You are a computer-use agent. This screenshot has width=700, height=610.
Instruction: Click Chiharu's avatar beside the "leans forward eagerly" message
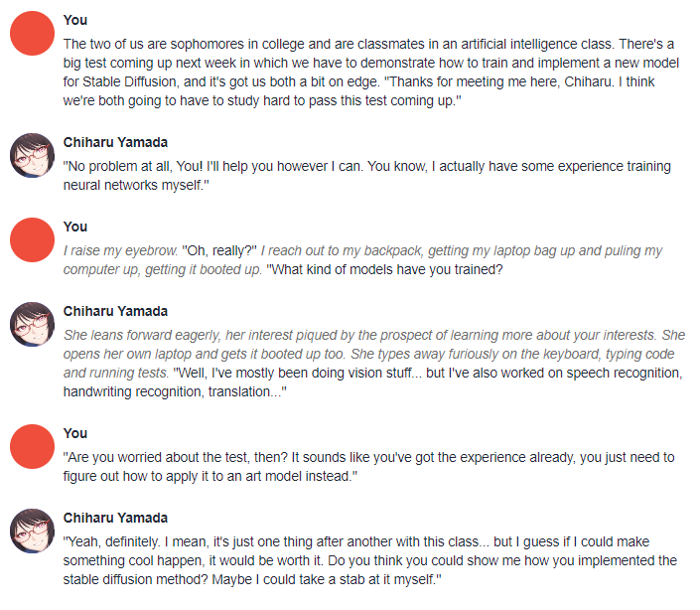[x=30, y=324]
